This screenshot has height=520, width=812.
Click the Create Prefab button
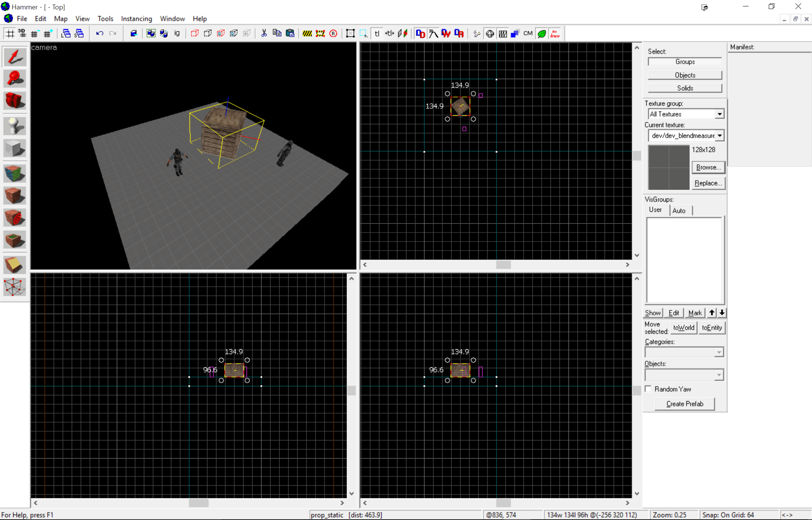(x=685, y=404)
